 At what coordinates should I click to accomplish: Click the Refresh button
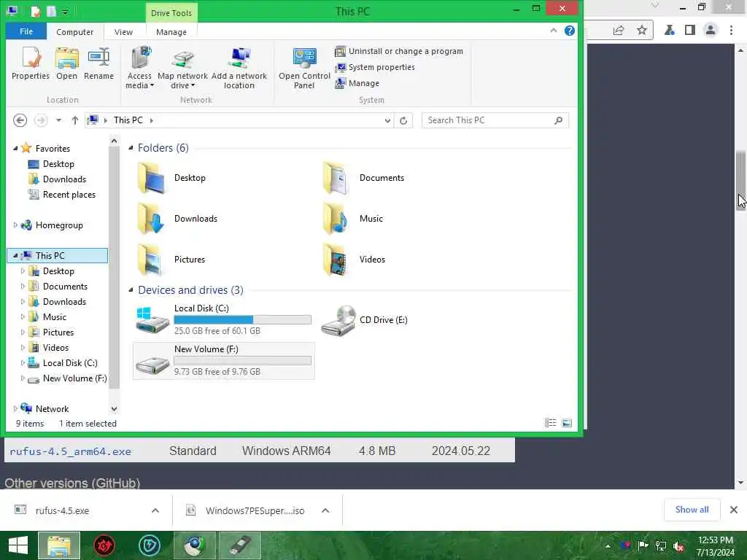[403, 120]
